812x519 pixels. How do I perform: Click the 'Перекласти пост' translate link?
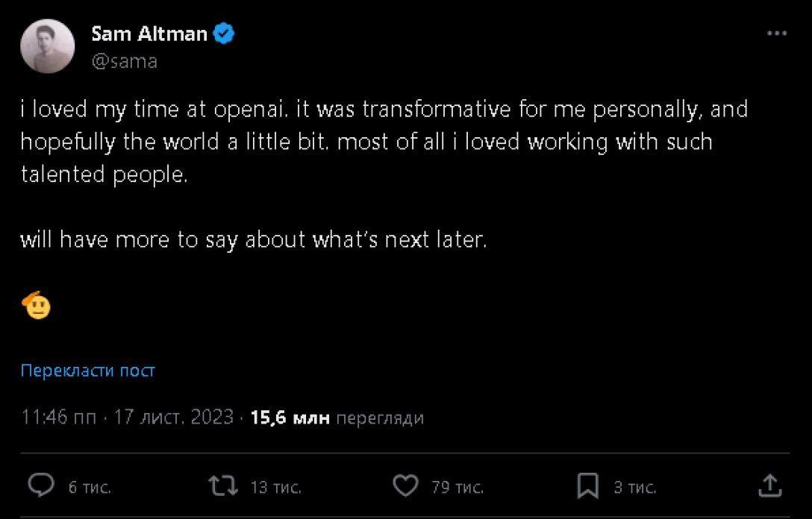pos(88,371)
